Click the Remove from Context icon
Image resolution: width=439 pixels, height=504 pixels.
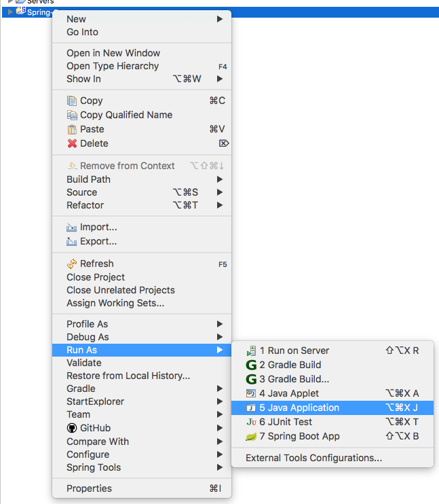72,166
